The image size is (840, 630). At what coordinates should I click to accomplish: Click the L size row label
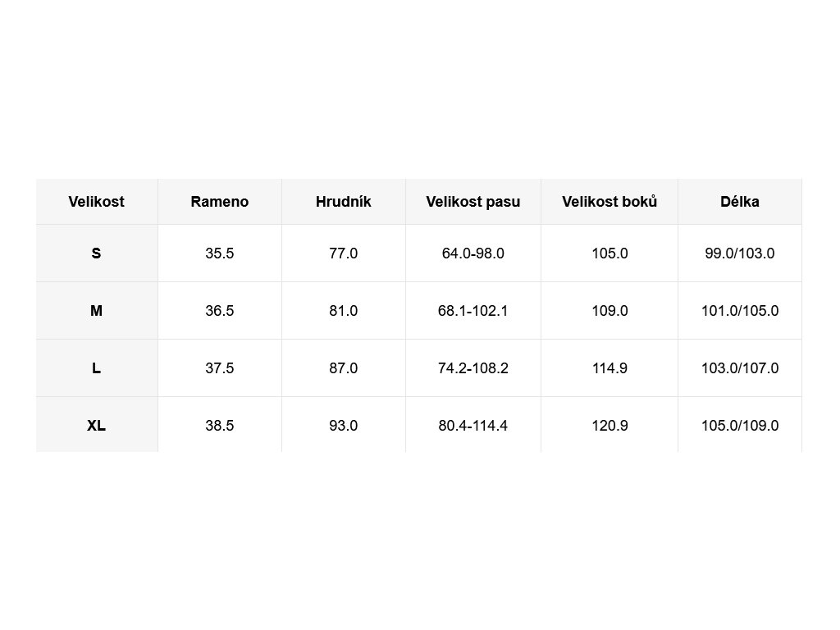tap(97, 368)
